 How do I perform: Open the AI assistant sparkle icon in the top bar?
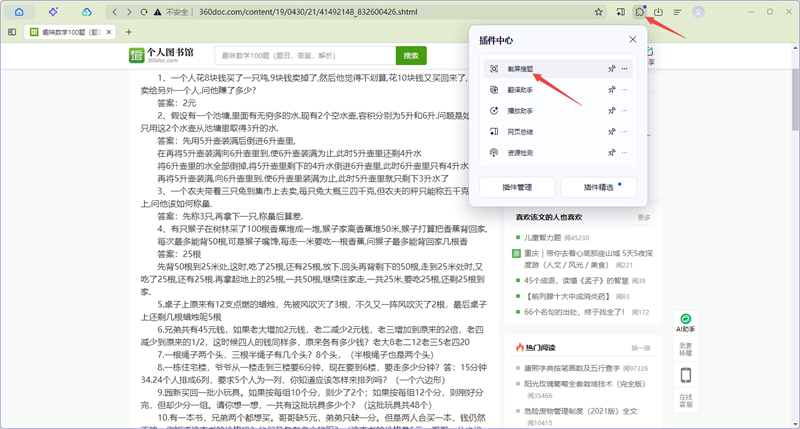pos(53,12)
